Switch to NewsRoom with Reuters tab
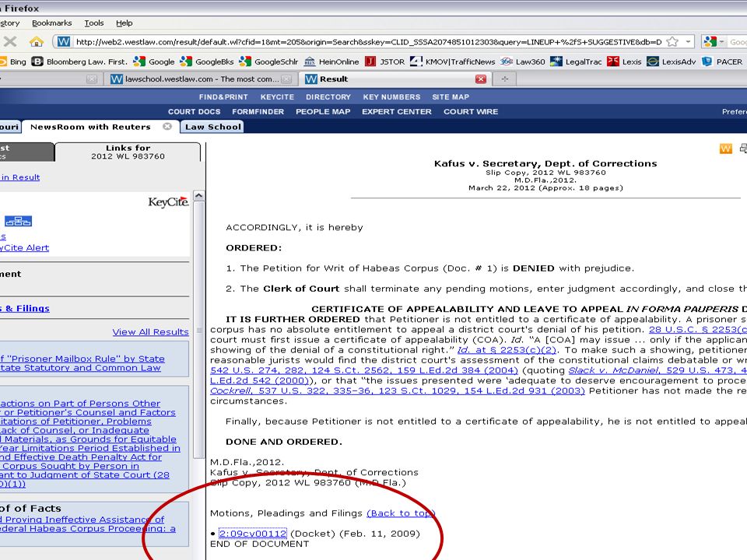747x560 pixels. [x=90, y=127]
